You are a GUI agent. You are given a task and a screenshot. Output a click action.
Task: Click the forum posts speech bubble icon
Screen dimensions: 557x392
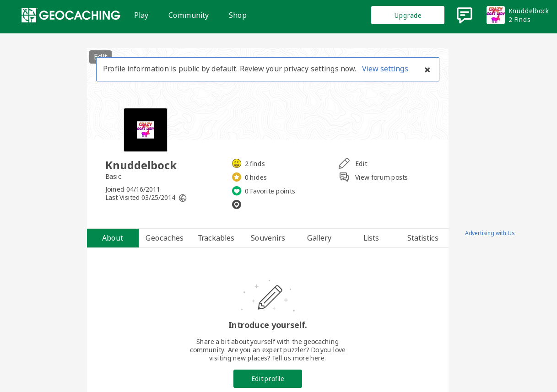(x=344, y=177)
